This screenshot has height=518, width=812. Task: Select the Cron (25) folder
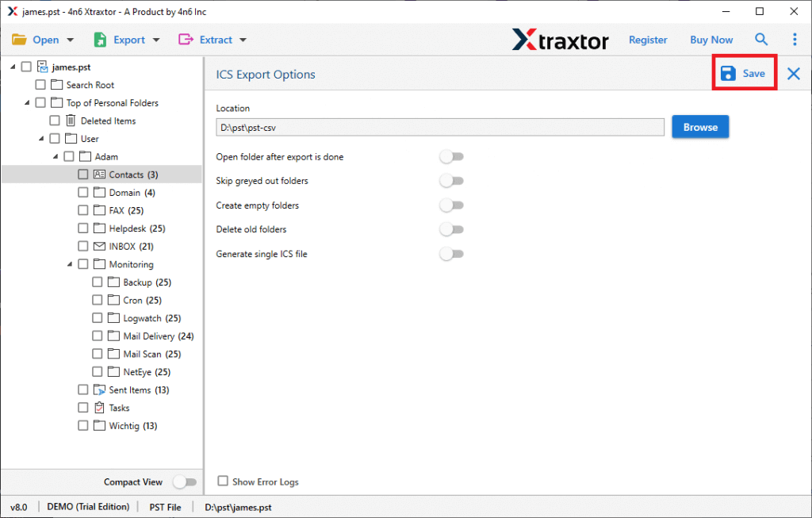click(x=143, y=300)
